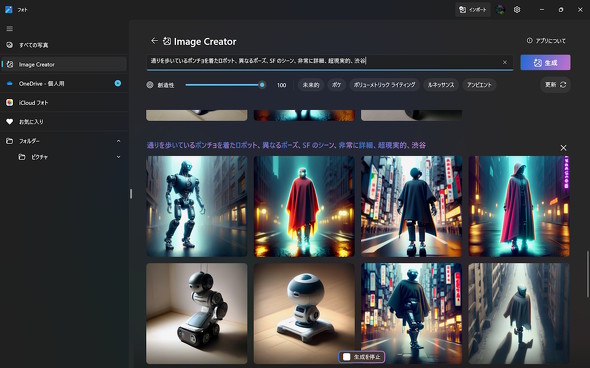590x368 pixels.
Task: Add ボリューメトリック ライティング style chip
Action: (x=384, y=85)
